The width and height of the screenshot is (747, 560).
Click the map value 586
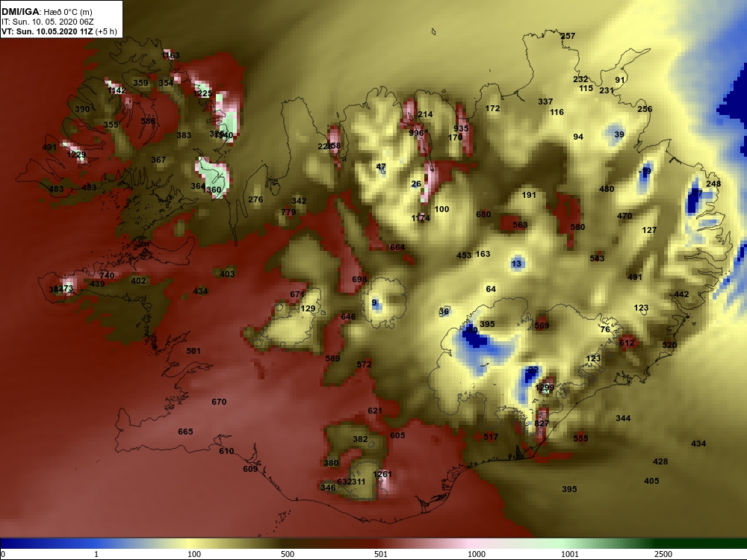point(148,121)
